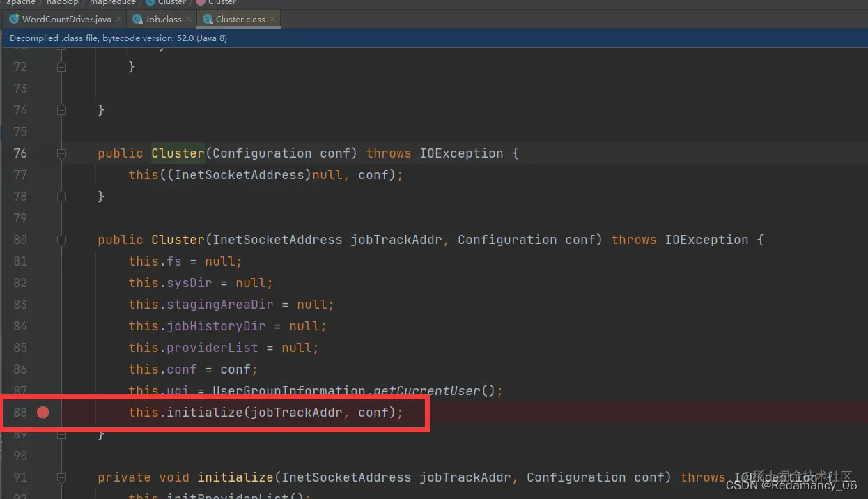Click UserGroupInformation class reference on line 87

(x=289, y=391)
